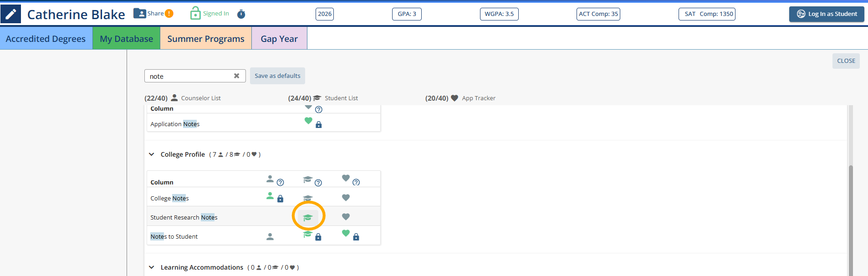Open the Accredited Degrees tab

(x=46, y=38)
